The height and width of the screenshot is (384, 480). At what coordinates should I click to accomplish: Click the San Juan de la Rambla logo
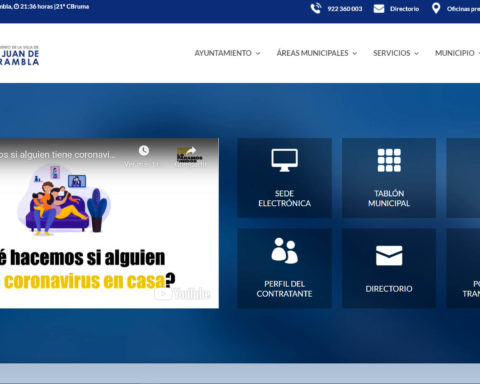pyautogui.click(x=19, y=55)
